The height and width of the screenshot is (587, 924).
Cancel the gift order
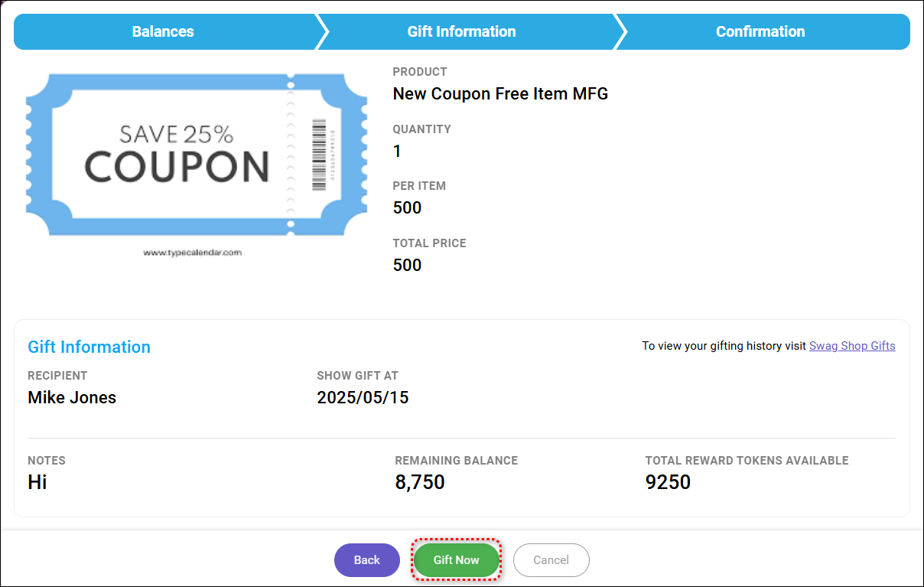551,560
